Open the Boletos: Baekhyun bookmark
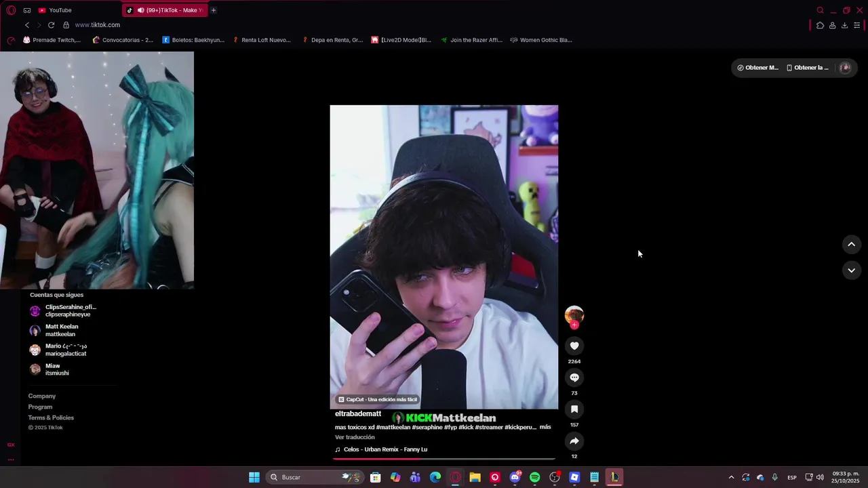Image resolution: width=868 pixels, height=488 pixels. click(193, 40)
